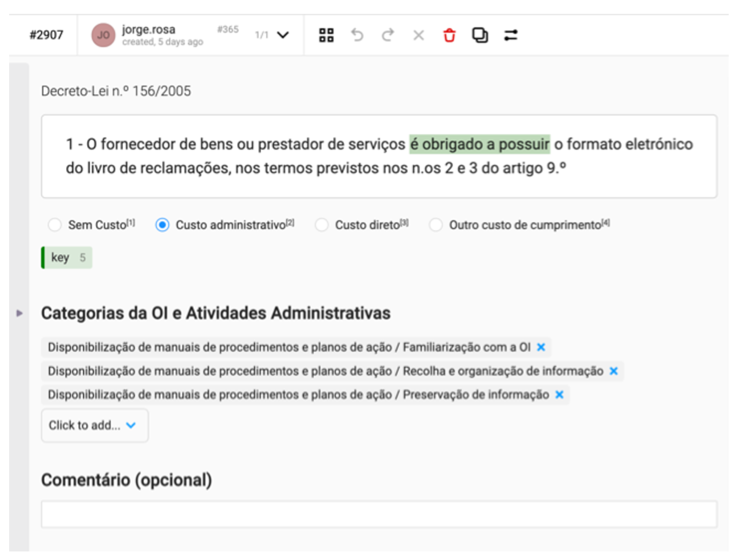Viewport: 739px width, 560px height.
Task: Expand the left side panel triangle
Action: (19, 314)
